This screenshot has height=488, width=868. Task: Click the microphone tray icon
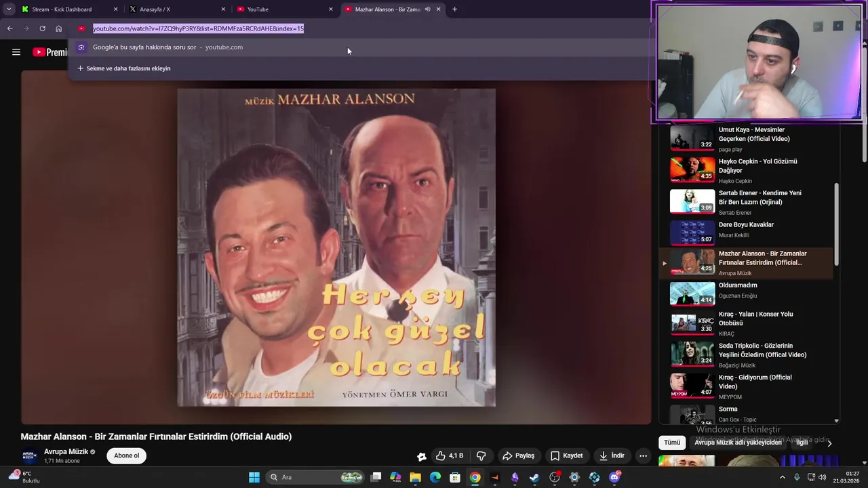pyautogui.click(x=797, y=477)
